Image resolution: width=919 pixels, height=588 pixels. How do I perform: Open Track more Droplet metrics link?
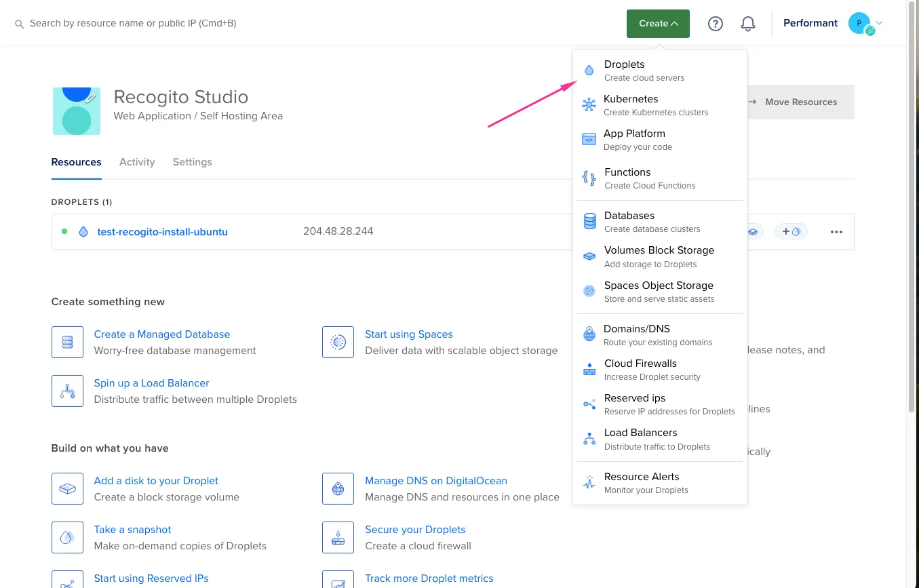click(x=429, y=579)
